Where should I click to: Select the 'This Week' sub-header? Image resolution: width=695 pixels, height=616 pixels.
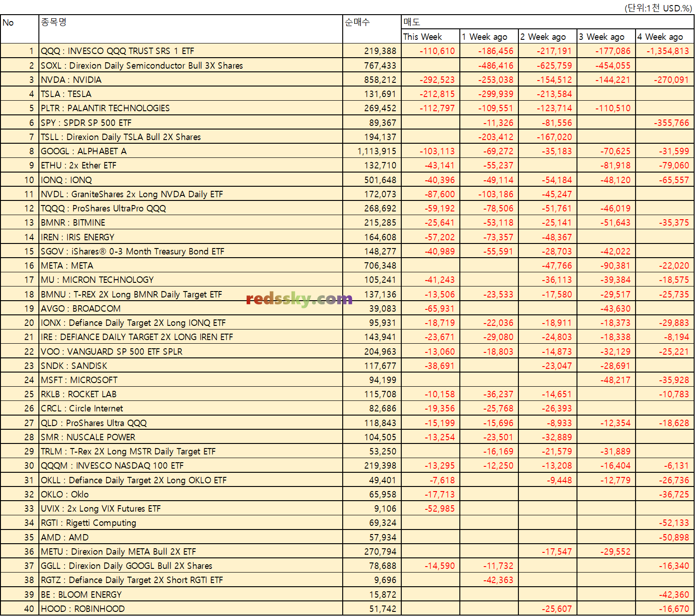431,37
